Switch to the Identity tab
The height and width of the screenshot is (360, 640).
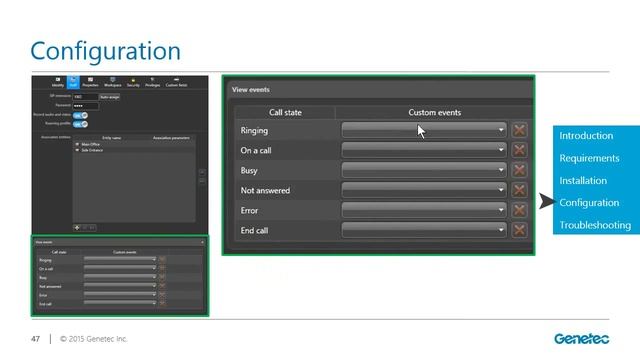[58, 82]
